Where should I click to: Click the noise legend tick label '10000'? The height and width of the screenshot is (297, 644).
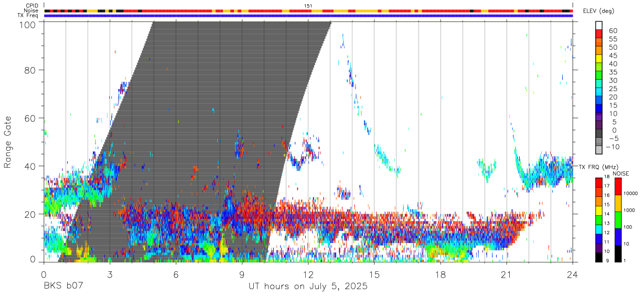(631, 194)
